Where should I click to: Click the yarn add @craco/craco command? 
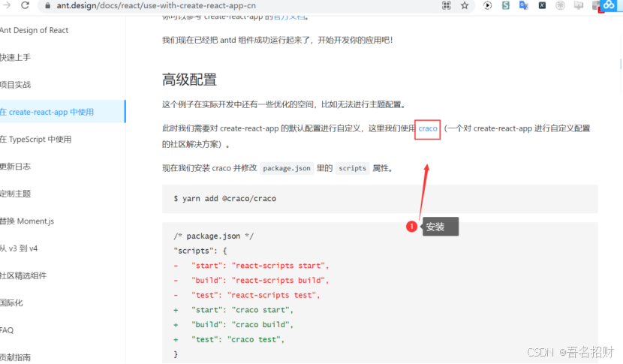pyautogui.click(x=225, y=199)
